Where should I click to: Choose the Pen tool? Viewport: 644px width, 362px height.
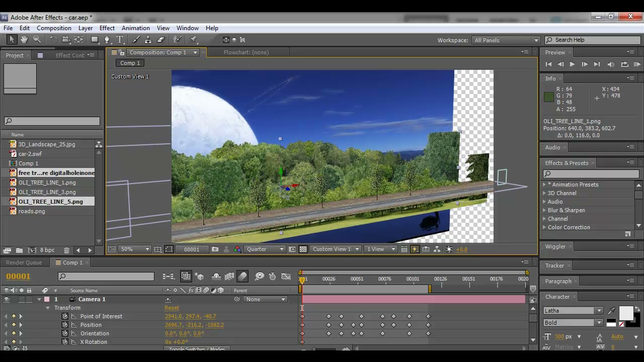(x=107, y=40)
